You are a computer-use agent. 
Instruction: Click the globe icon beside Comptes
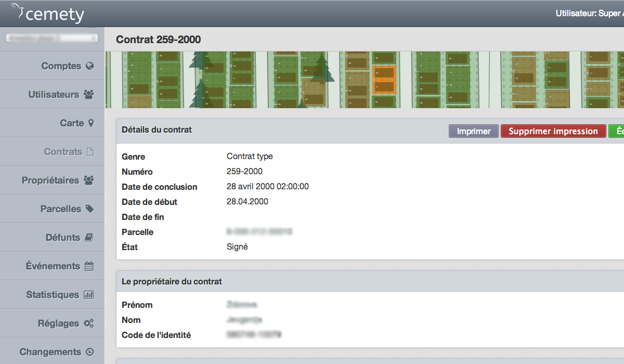tap(89, 66)
